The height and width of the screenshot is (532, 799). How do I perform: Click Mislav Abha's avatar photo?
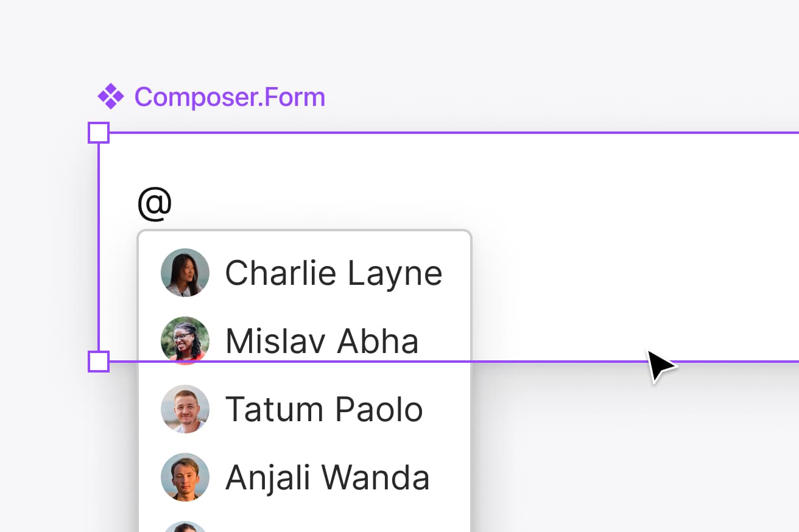(185, 340)
